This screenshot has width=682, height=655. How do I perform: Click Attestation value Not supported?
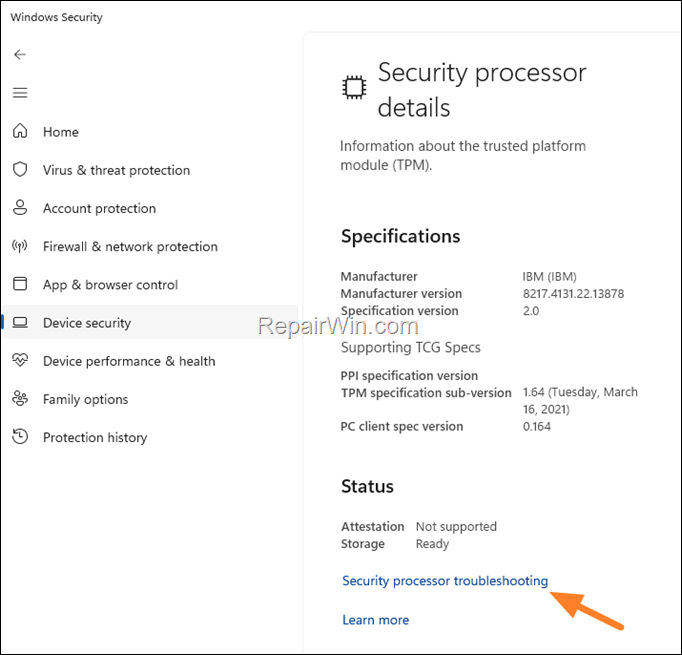[456, 527]
